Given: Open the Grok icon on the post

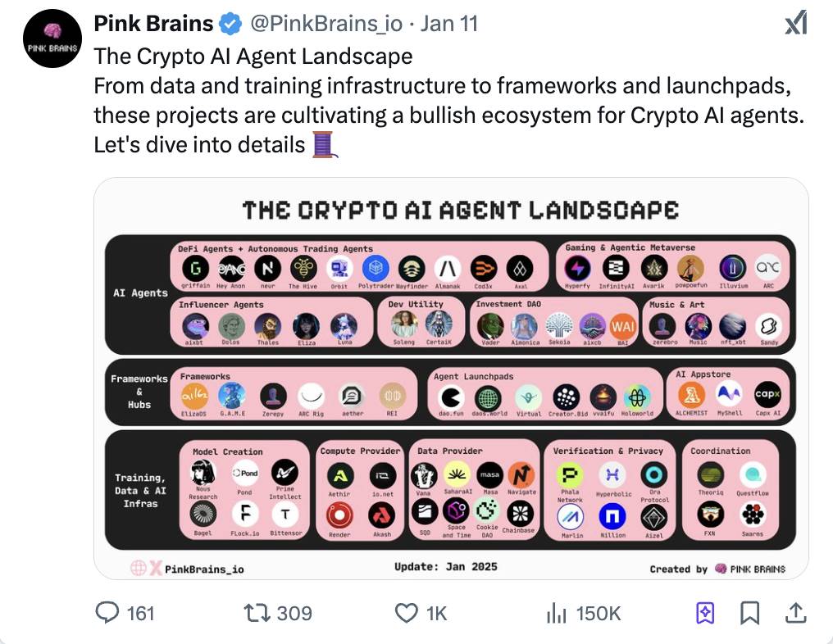Looking at the screenshot, I should [x=795, y=25].
